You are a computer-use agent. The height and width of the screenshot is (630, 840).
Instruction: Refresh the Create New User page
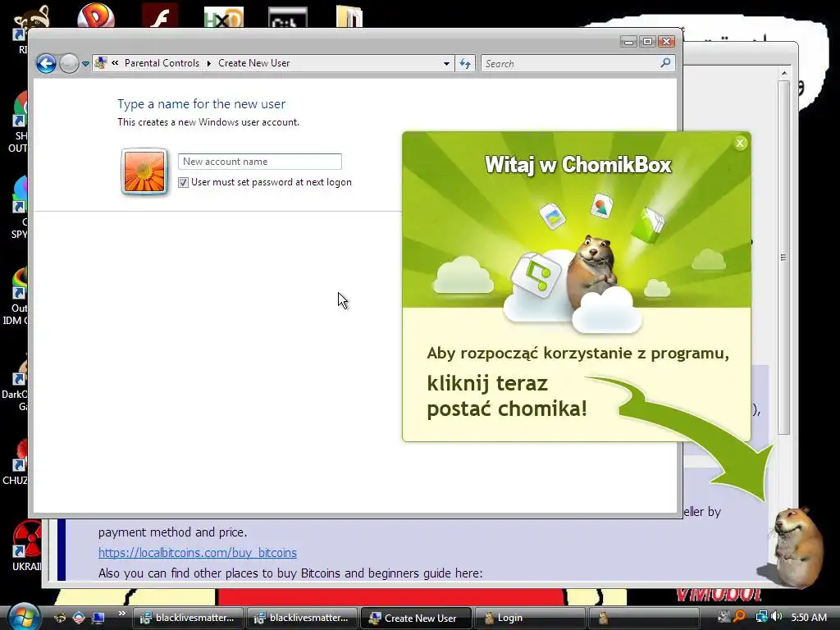click(x=465, y=64)
